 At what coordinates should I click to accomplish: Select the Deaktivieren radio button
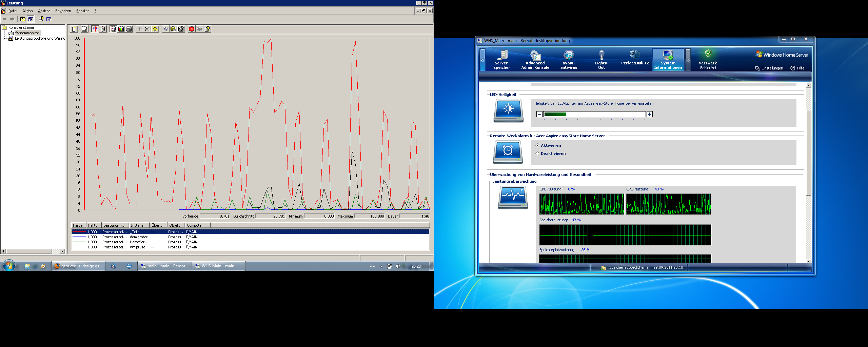tap(537, 154)
